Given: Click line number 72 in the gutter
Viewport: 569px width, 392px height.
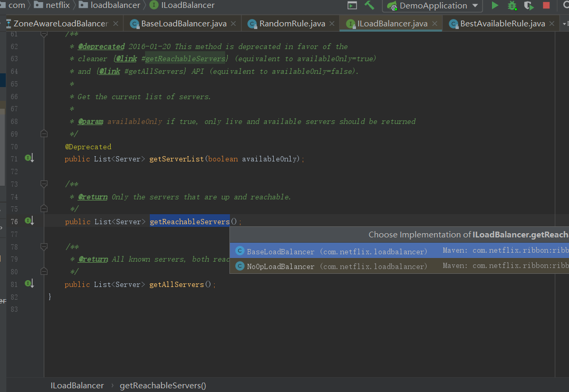Looking at the screenshot, I should pyautogui.click(x=14, y=171).
